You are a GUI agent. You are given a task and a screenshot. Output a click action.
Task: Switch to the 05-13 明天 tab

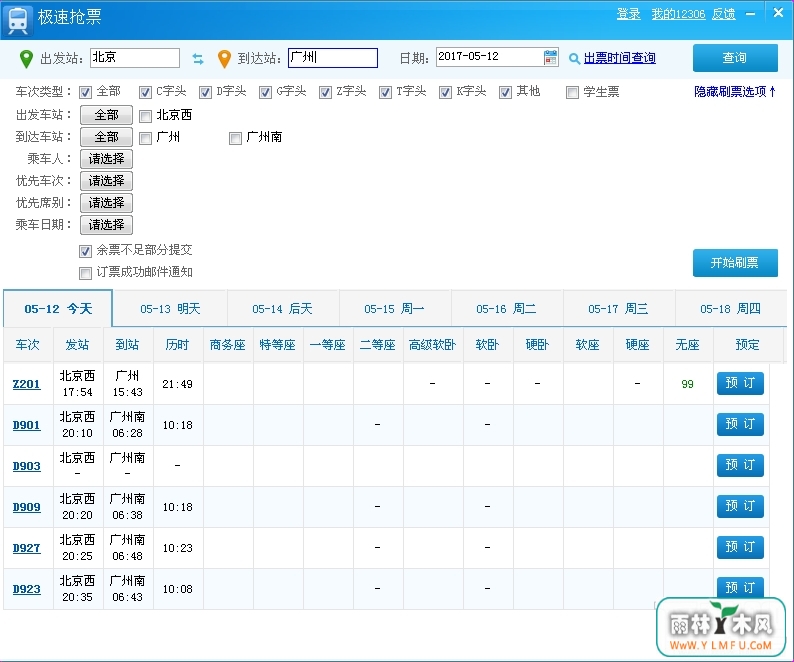(x=170, y=308)
